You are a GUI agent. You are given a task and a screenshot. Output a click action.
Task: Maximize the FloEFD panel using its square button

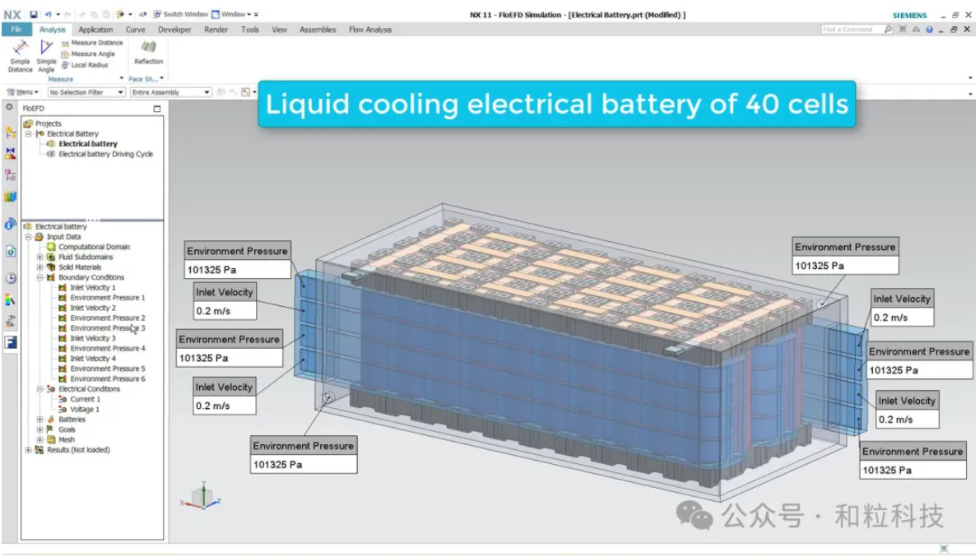pos(157,109)
